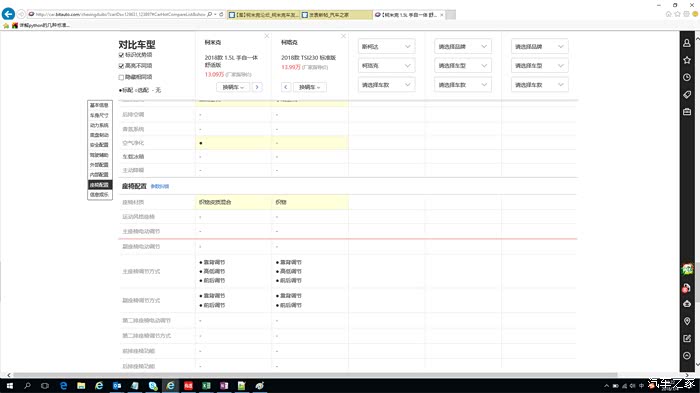Open the browser settings gear icon
This screenshot has height=393, width=700.
click(x=686, y=14)
